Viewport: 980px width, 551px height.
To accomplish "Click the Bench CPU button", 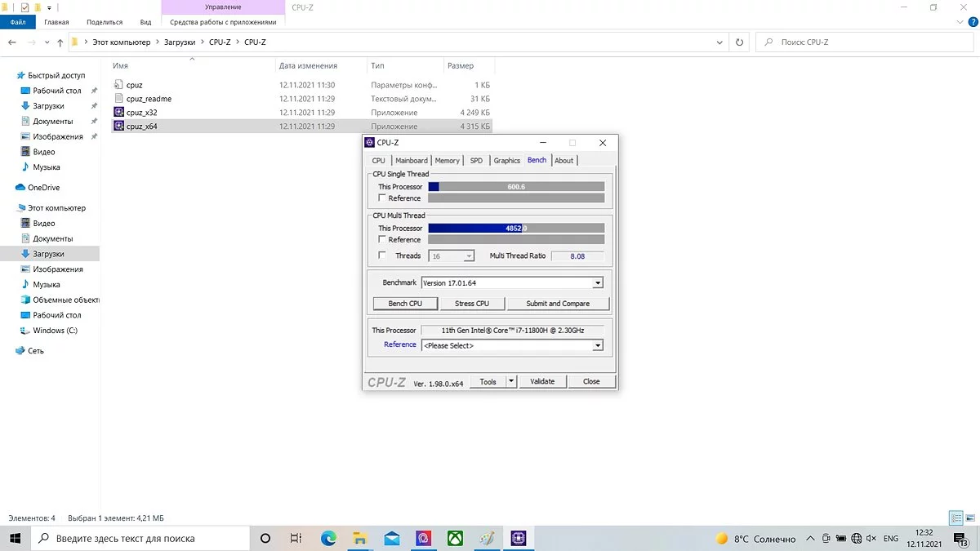I will (405, 304).
